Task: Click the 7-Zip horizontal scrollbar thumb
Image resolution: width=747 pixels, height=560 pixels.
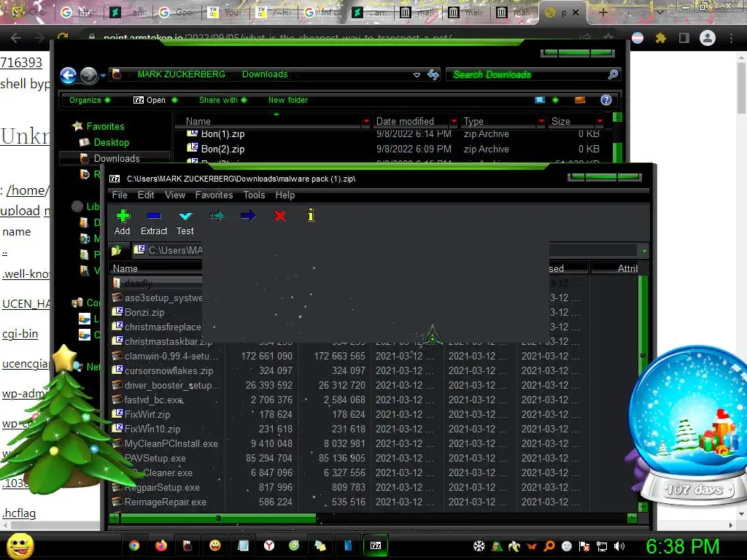Action: 218,518
